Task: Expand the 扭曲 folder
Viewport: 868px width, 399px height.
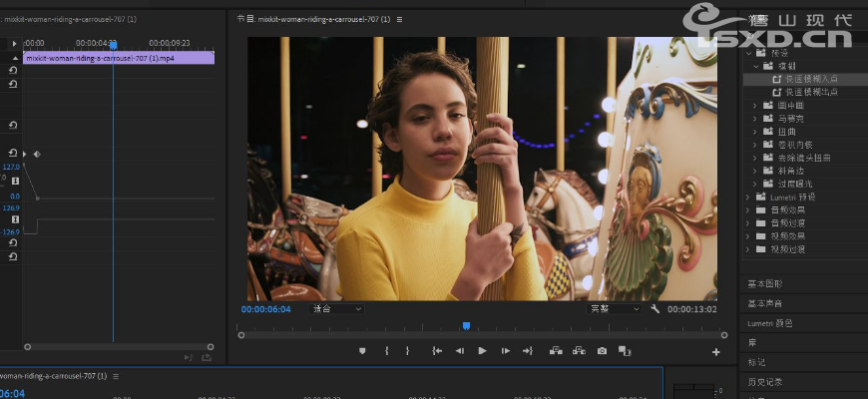Action: pos(754,132)
